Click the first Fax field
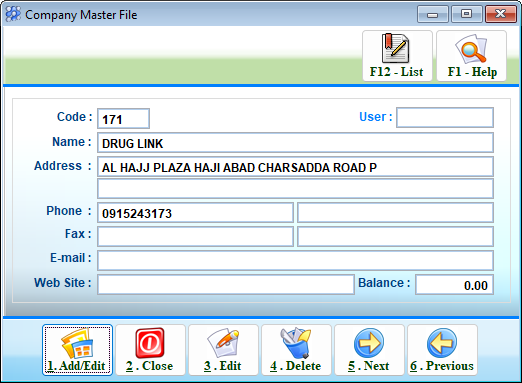The height and width of the screenshot is (383, 522). point(195,236)
